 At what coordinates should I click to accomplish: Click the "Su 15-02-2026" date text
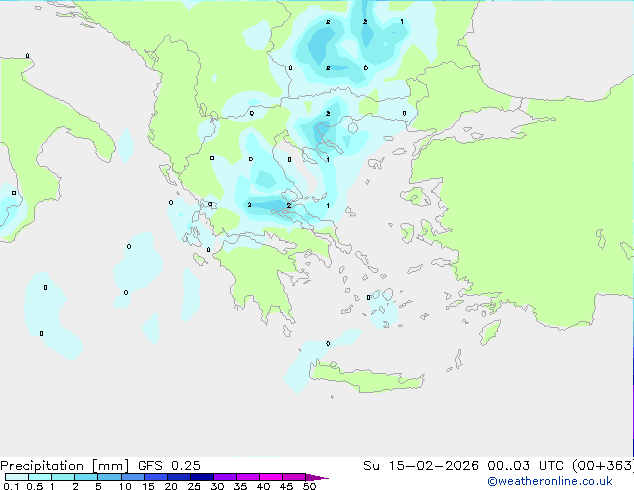(x=421, y=466)
